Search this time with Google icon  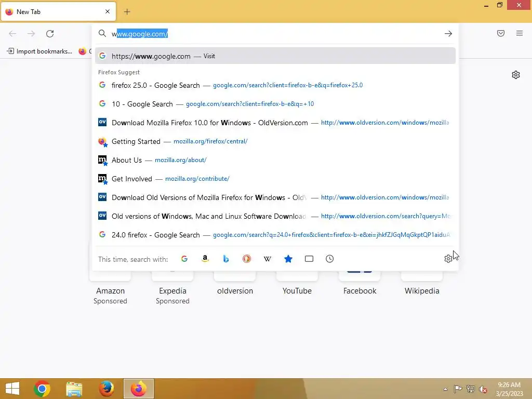coord(184,259)
